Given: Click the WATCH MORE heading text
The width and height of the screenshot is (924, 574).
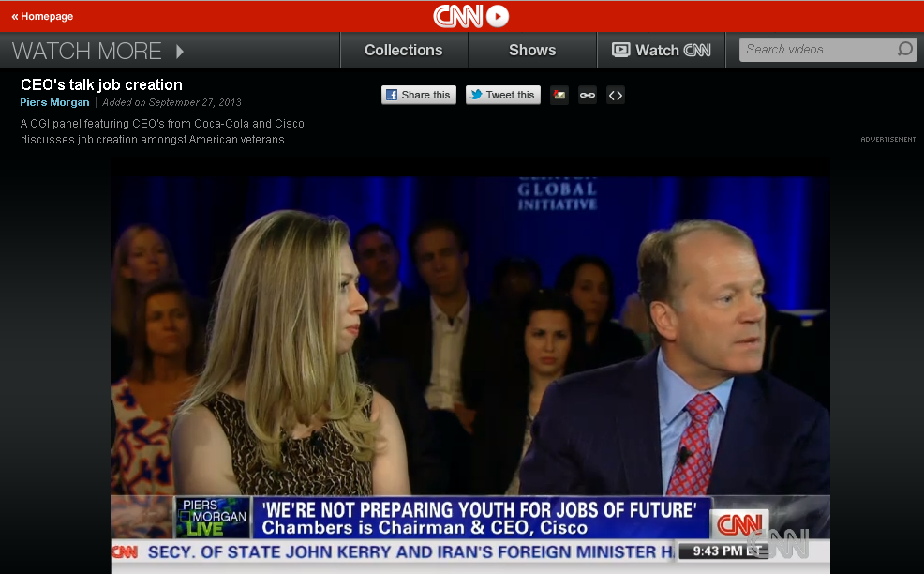Looking at the screenshot, I should (86, 51).
